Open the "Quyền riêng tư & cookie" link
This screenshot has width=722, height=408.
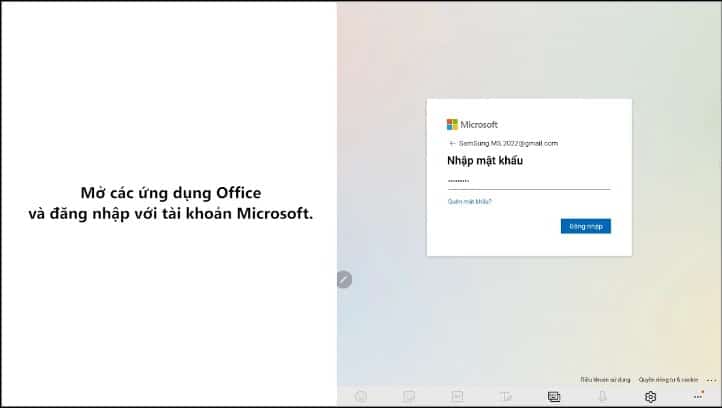click(669, 380)
